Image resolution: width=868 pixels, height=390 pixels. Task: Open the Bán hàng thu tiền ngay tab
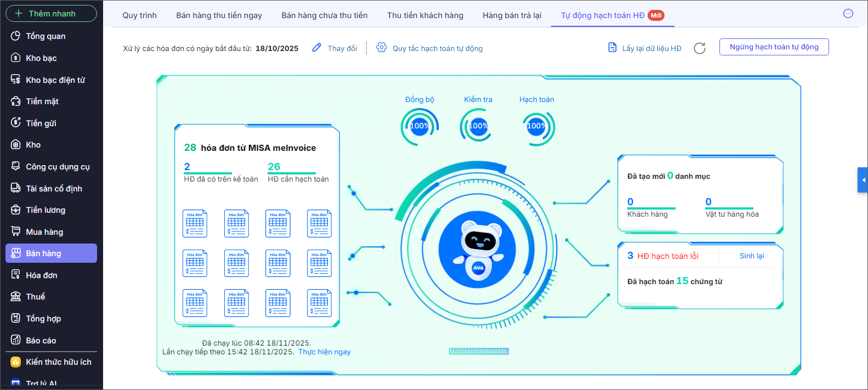(219, 15)
